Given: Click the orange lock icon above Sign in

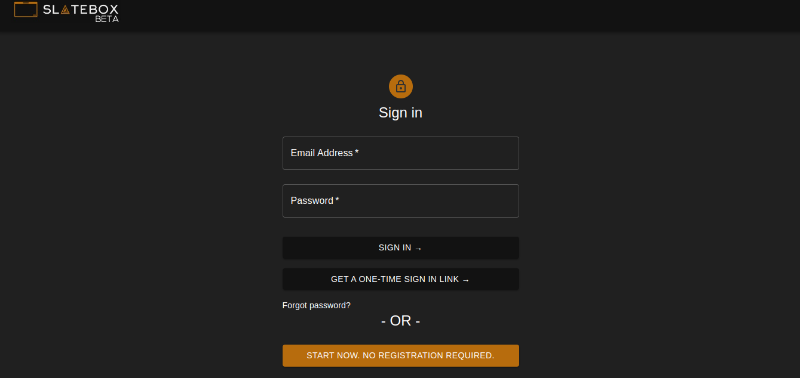Looking at the screenshot, I should tap(401, 86).
